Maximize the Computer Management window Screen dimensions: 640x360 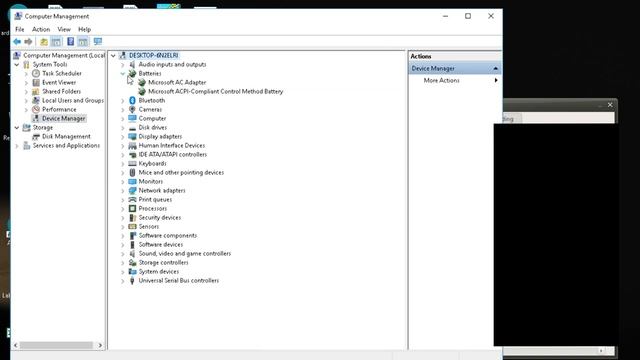[468, 16]
